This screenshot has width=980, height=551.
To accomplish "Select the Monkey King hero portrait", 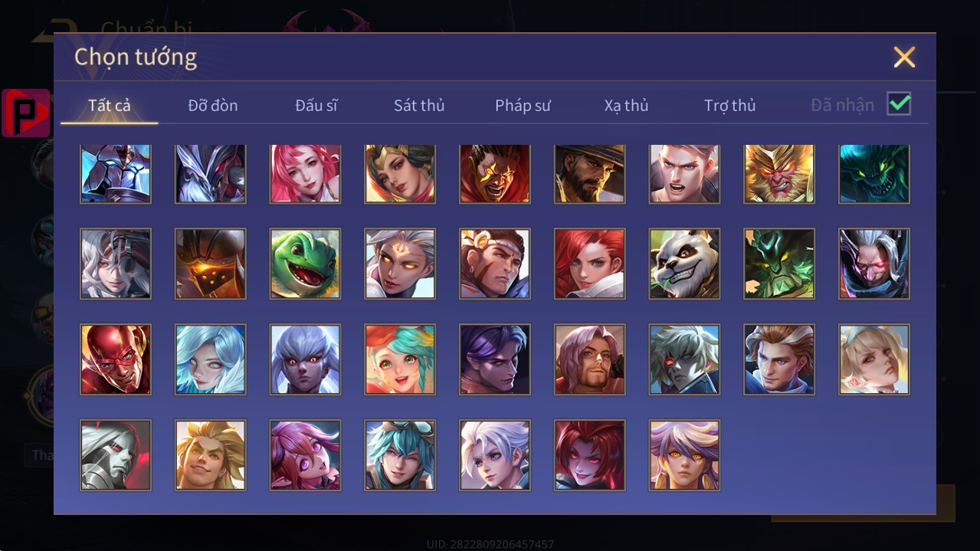I will tap(779, 174).
